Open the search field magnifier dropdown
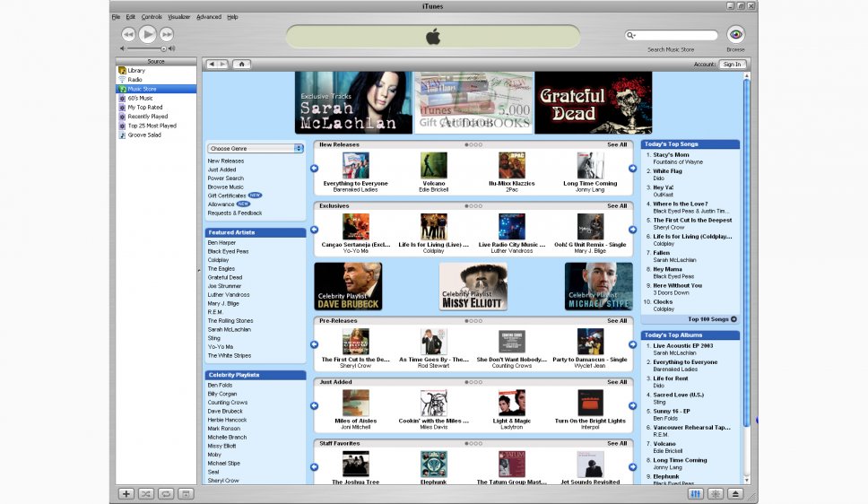The image size is (868, 504). point(630,36)
